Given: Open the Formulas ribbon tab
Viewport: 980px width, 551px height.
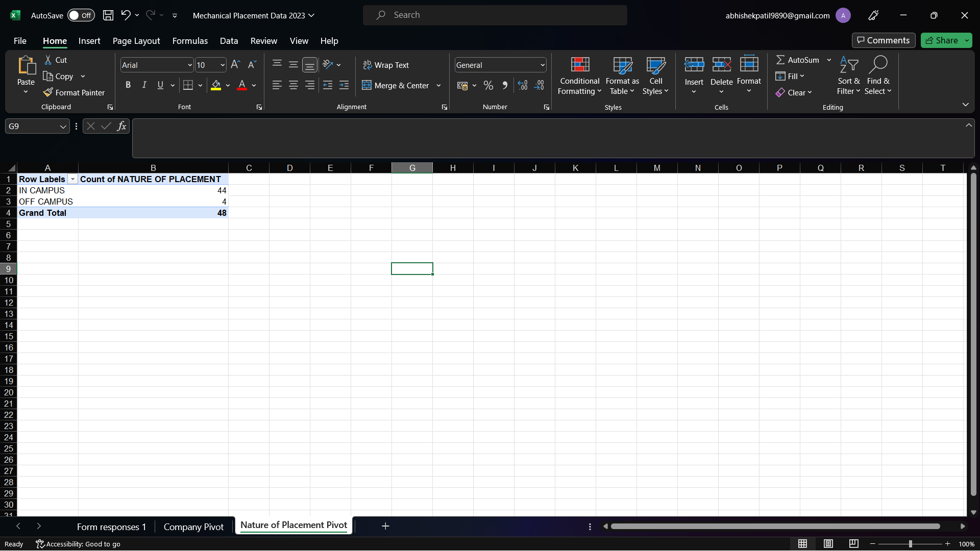Looking at the screenshot, I should pyautogui.click(x=190, y=41).
